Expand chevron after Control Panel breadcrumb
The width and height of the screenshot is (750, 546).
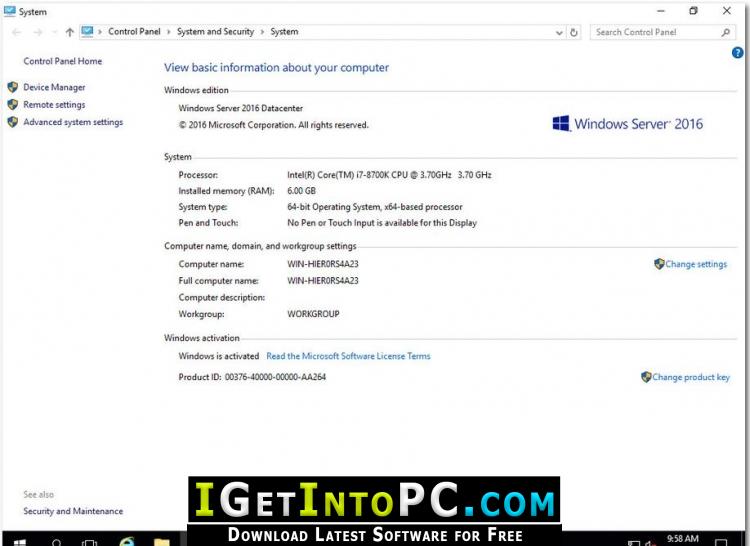(x=168, y=32)
